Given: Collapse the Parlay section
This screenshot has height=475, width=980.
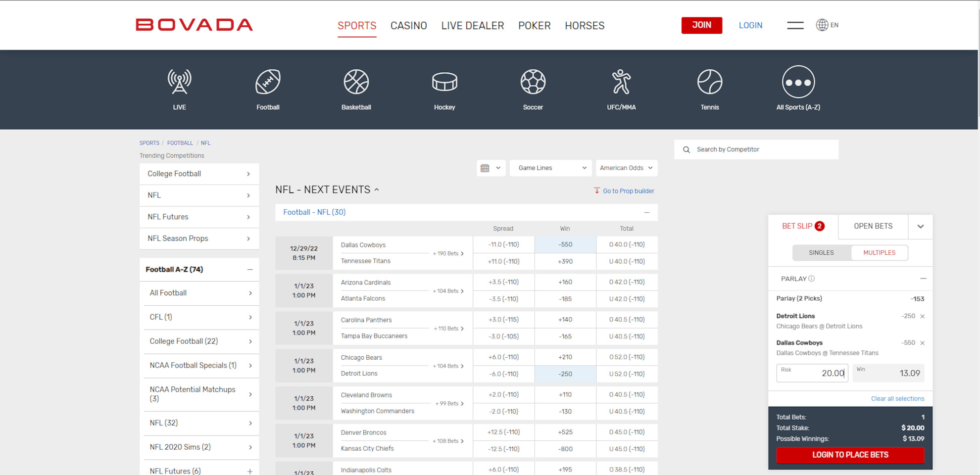Looking at the screenshot, I should tap(923, 279).
